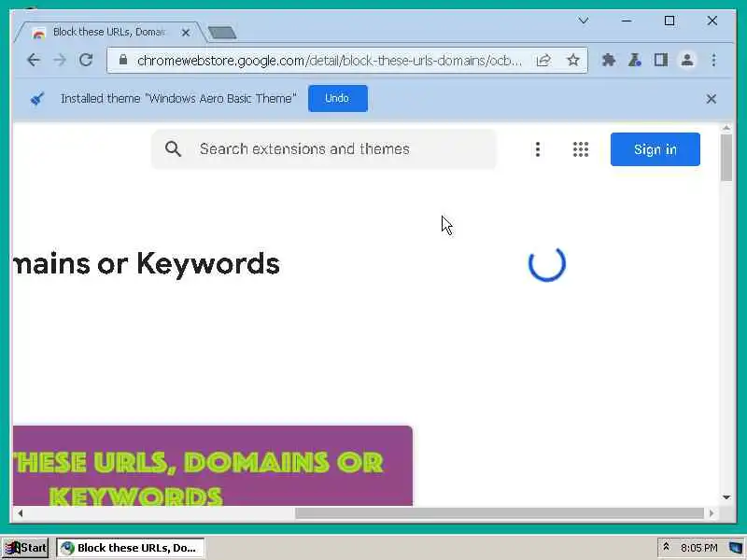Select the Block these URLs tab

coord(108,32)
